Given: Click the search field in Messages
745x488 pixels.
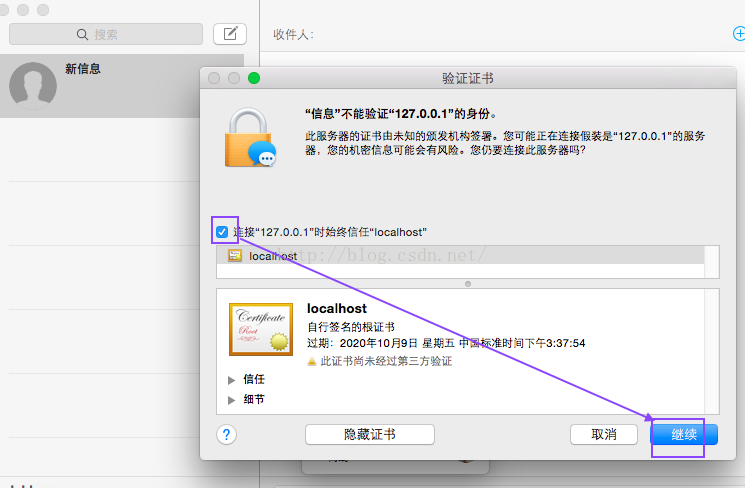Looking at the screenshot, I should 106,34.
